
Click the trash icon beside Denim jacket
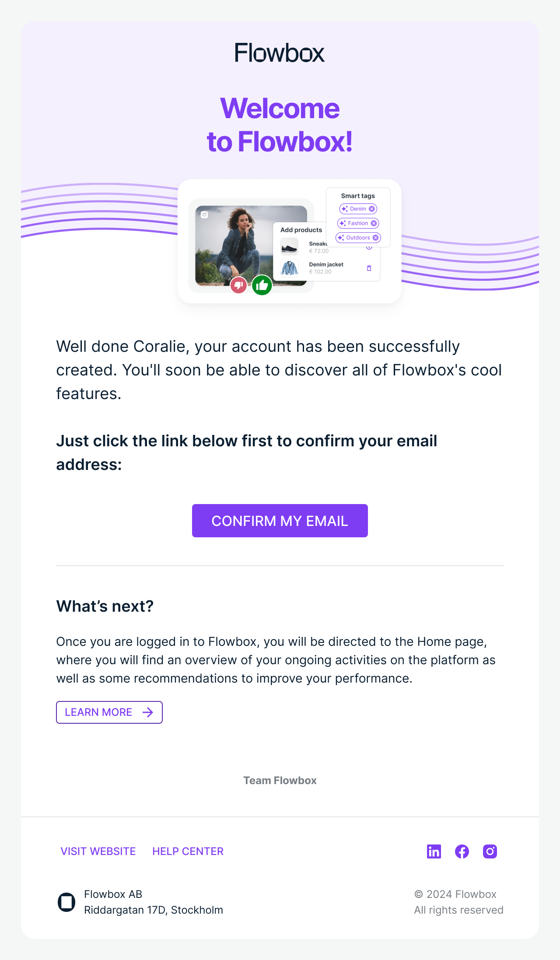(x=369, y=268)
